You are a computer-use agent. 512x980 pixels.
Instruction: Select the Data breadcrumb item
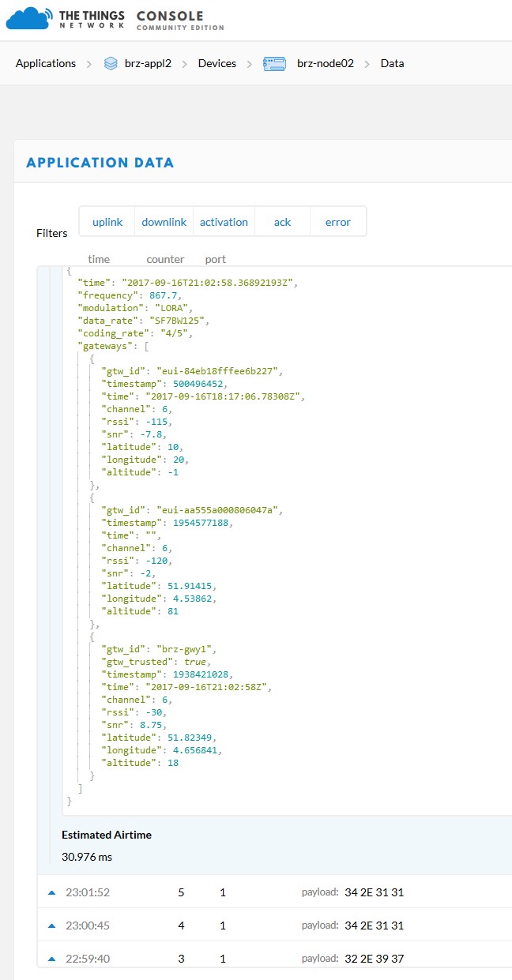pyautogui.click(x=392, y=63)
